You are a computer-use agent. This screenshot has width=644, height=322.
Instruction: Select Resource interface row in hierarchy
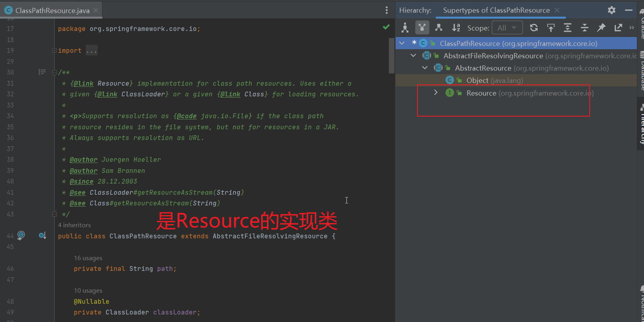[x=516, y=93]
